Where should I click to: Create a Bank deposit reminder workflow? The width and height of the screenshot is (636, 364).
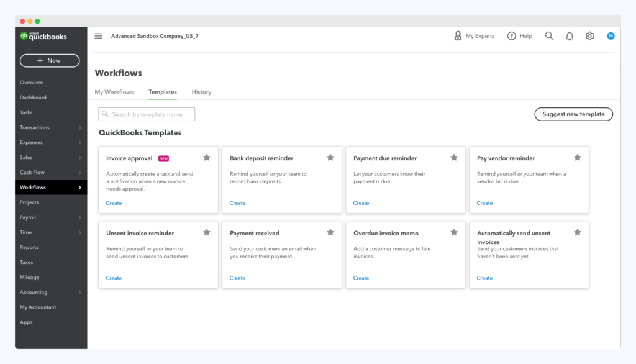click(237, 203)
